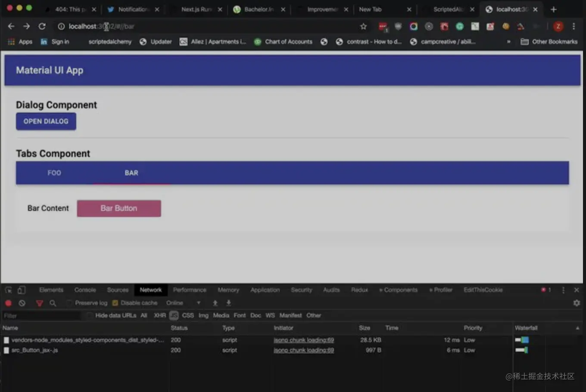Click the pink Bar Button
Viewport: 586px width, 392px height.
(x=119, y=208)
